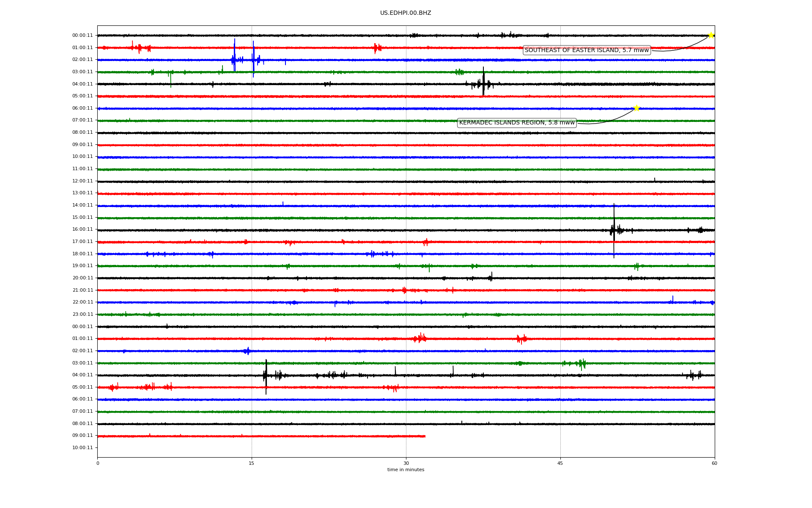Click the 22:00:11 trace time label
Screen dimensions: 812x508
[82, 302]
